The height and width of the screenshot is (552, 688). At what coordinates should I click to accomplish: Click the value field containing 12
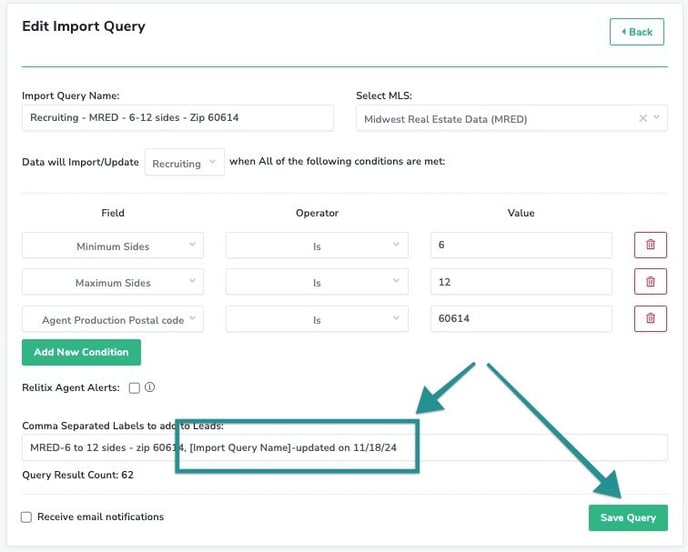521,282
